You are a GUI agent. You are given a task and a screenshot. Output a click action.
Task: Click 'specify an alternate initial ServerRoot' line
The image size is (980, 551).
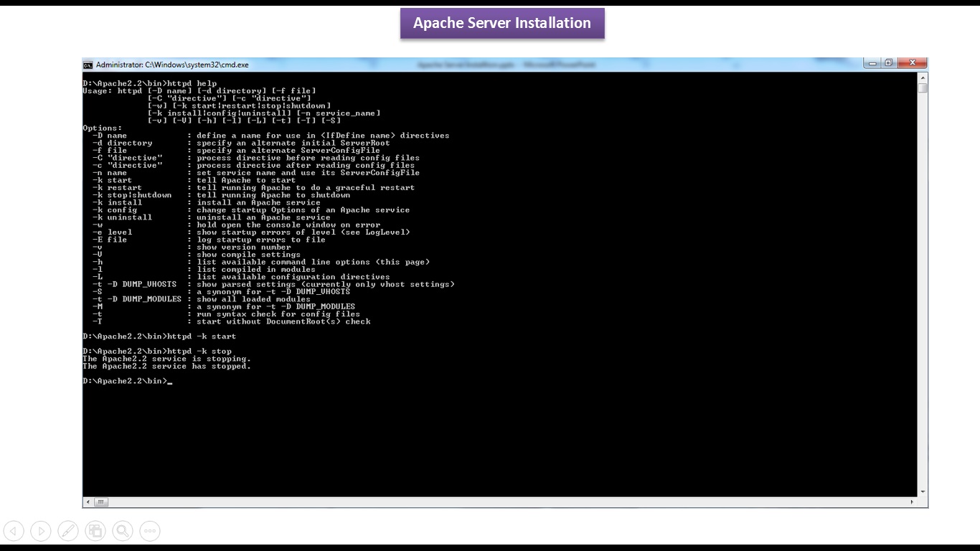tap(293, 143)
